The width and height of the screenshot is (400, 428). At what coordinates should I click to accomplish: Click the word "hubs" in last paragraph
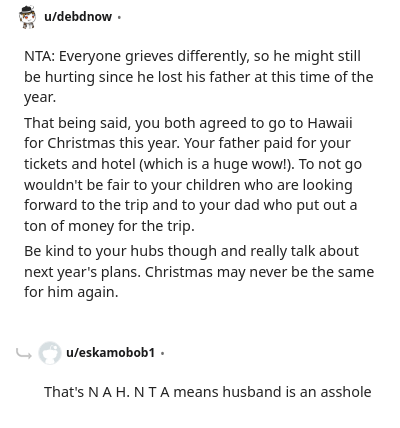pyautogui.click(x=147, y=251)
